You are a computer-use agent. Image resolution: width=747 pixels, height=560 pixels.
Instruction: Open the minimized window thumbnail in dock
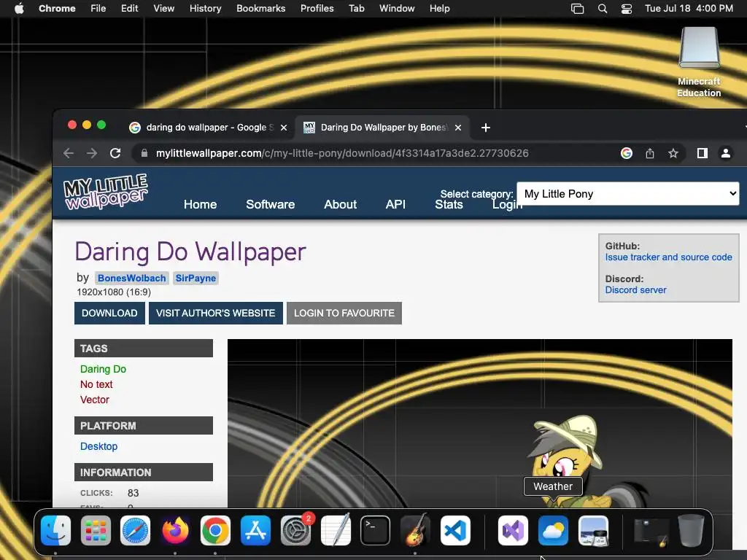point(651,531)
